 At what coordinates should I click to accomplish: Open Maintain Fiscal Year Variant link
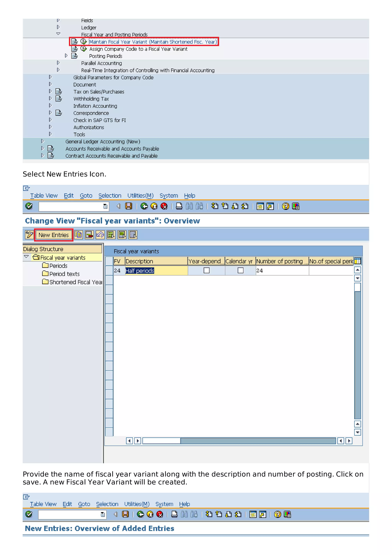pyautogui.click(x=153, y=42)
